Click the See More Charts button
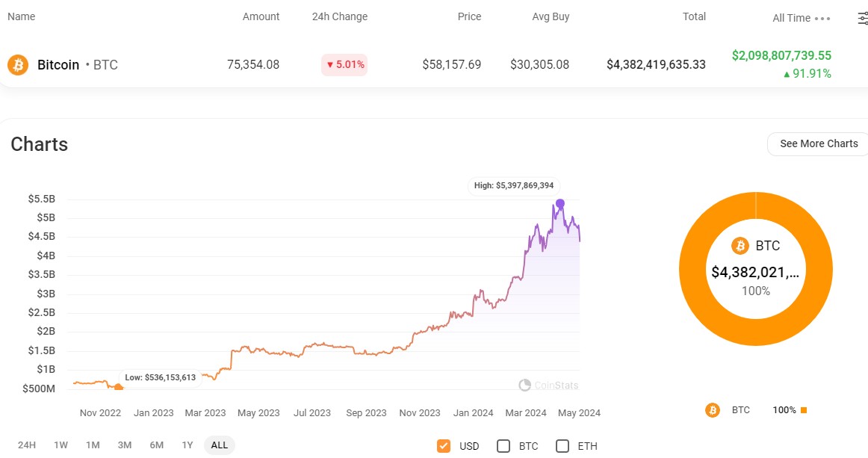Screen dimensions: 868x458 (817, 143)
